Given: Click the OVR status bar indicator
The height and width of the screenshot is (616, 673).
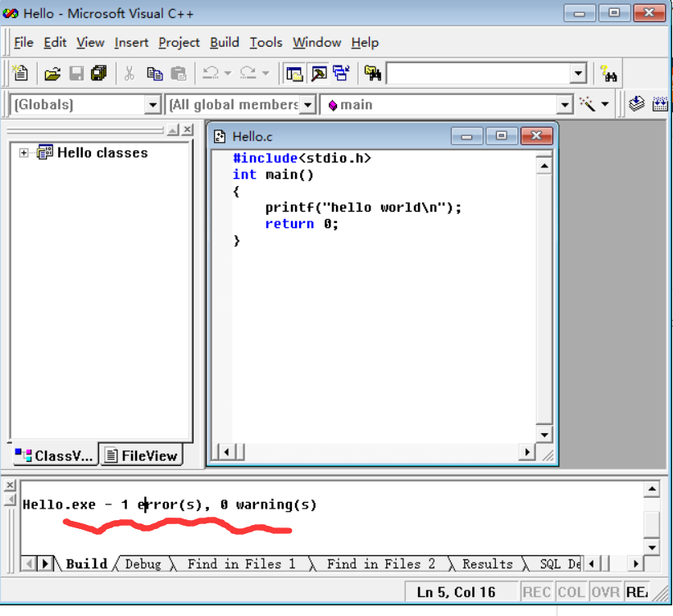Looking at the screenshot, I should (605, 592).
